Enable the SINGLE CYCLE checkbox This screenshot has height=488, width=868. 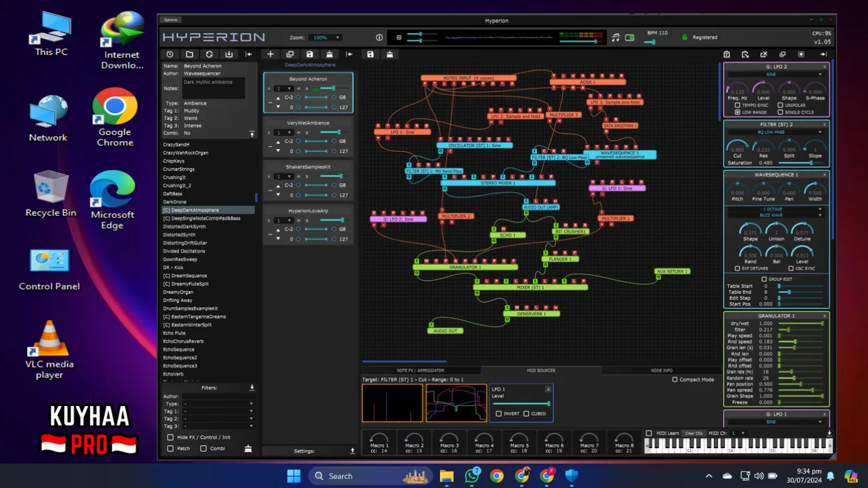pos(781,112)
